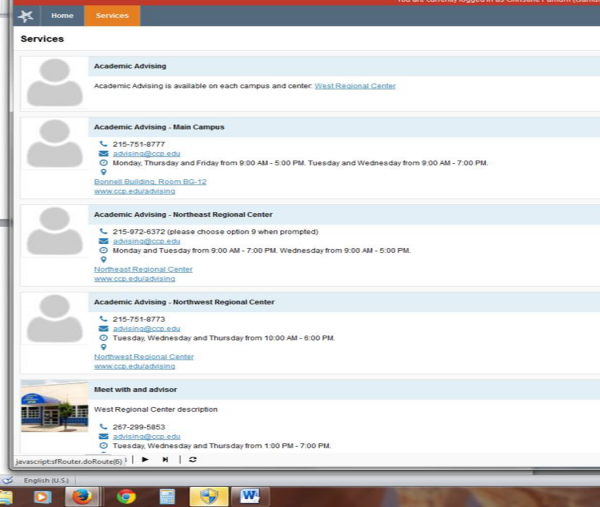Click the Northwest Regional Center envelope icon
The width and height of the screenshot is (600, 507).
[x=103, y=329]
